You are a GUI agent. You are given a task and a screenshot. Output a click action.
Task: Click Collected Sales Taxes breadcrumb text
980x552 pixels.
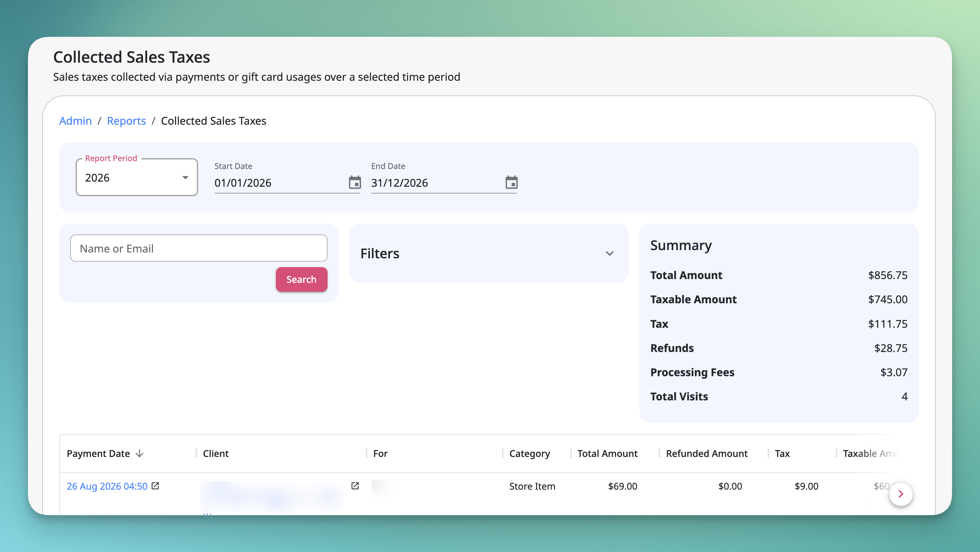(x=214, y=121)
